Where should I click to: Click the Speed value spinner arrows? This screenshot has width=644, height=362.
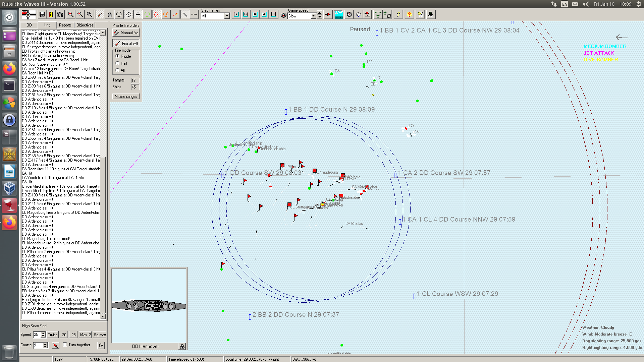pos(43,335)
